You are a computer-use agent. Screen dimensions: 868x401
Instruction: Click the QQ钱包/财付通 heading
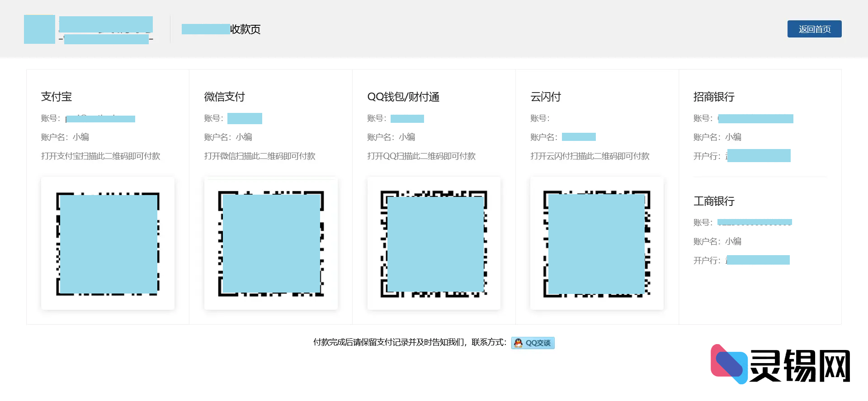point(403,97)
